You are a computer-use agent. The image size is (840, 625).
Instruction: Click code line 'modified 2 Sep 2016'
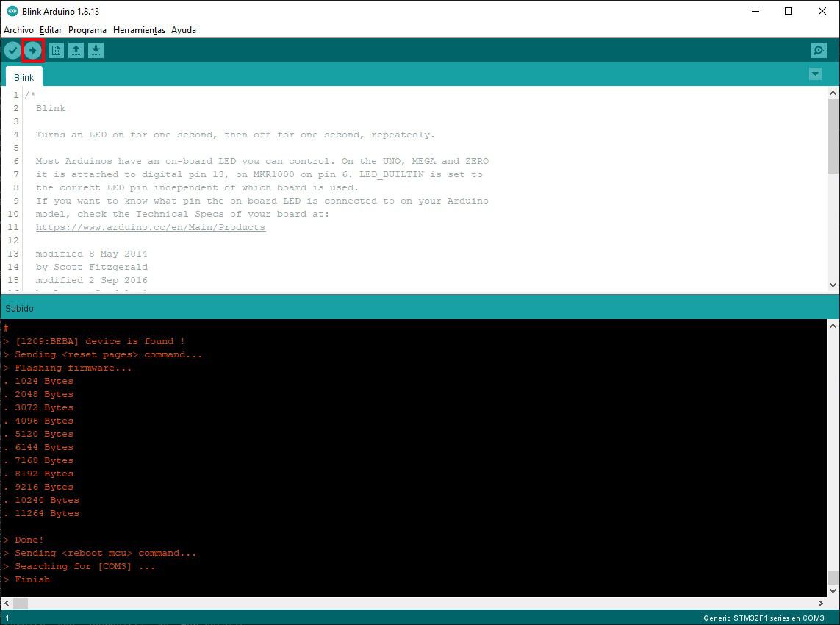(x=92, y=280)
